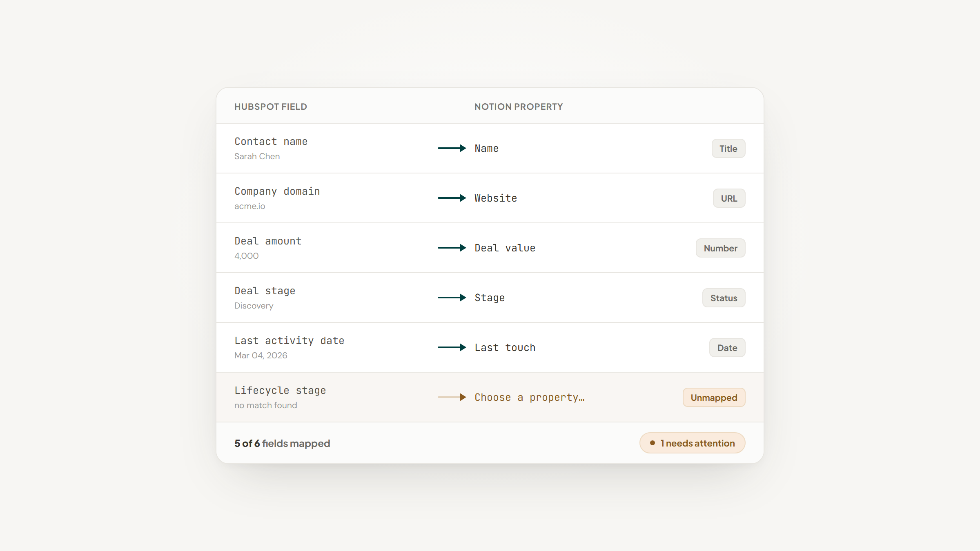Click the sample value 'Mar 04, 2026'
The height and width of the screenshot is (551, 980).
click(x=261, y=355)
